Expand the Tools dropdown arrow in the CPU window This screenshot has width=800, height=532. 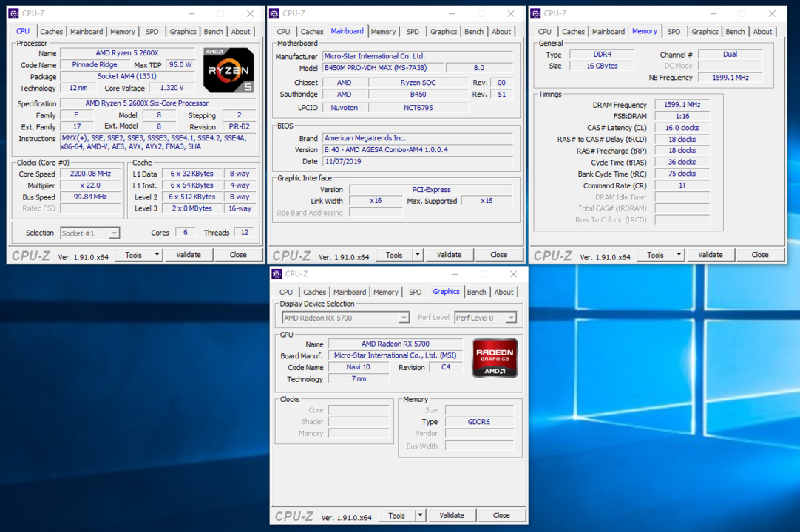157,254
